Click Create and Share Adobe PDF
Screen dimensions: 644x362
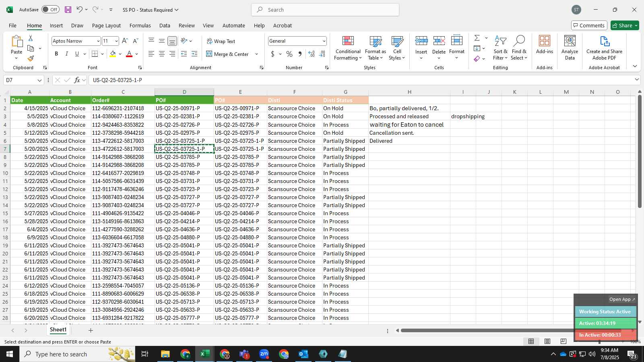point(604,48)
